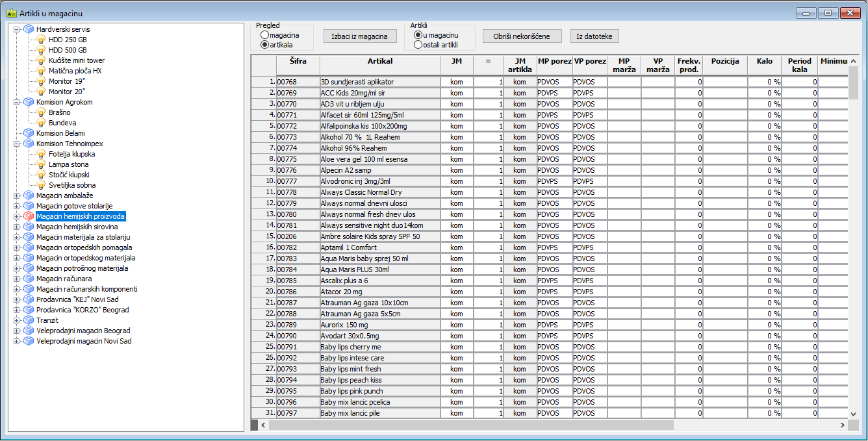Collapse the Komision Agrokom tree node
The width and height of the screenshot is (868, 441).
click(x=17, y=102)
